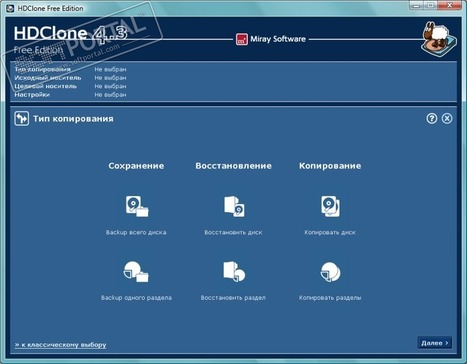Minimize the HDClone window

point(417,5)
